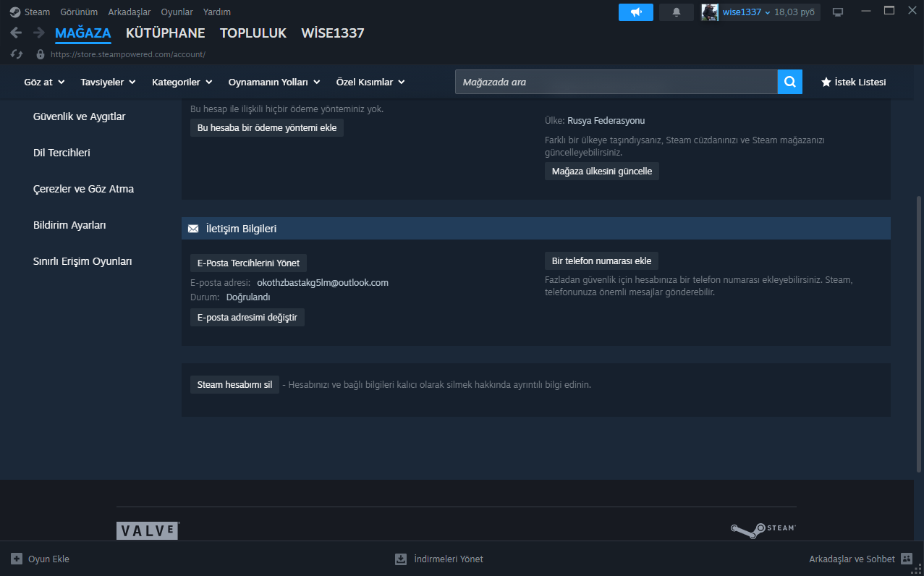Open the İstek Listesi link
The image size is (924, 576).
tap(853, 82)
